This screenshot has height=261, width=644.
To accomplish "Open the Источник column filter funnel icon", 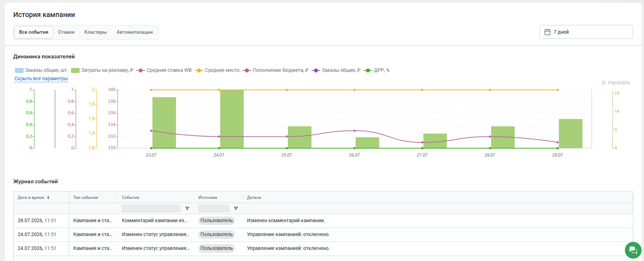I will (236, 208).
